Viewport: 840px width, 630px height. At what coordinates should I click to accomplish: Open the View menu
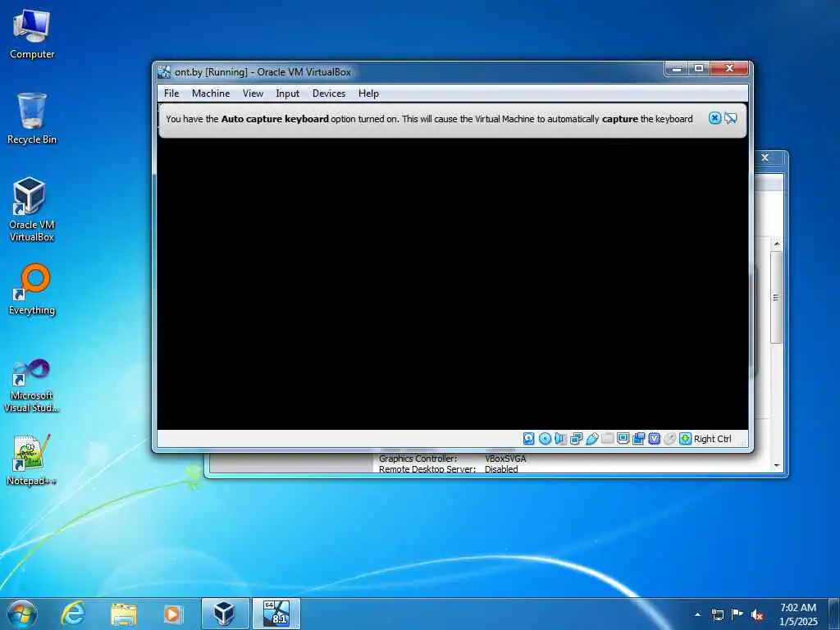(x=253, y=94)
